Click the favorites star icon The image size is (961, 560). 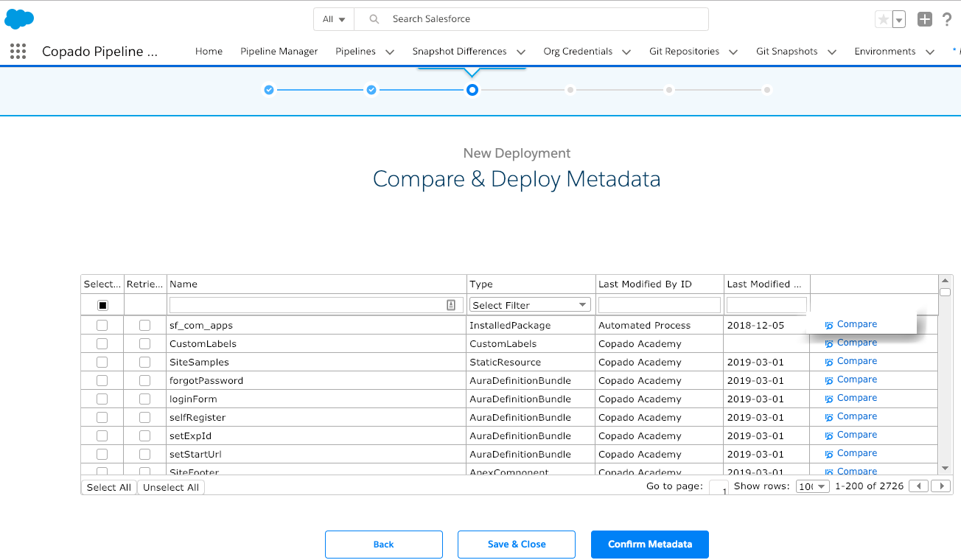tap(883, 20)
